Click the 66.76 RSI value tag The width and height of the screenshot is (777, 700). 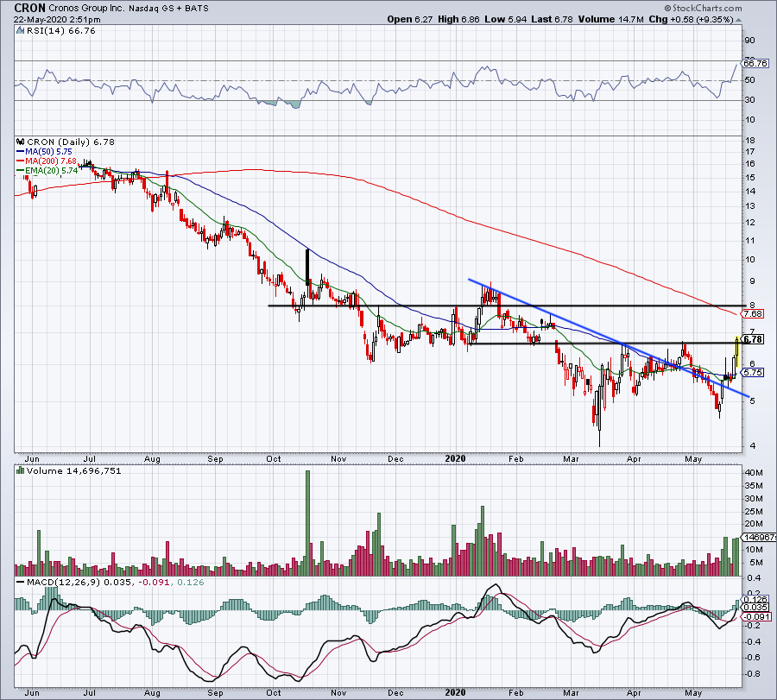755,63
